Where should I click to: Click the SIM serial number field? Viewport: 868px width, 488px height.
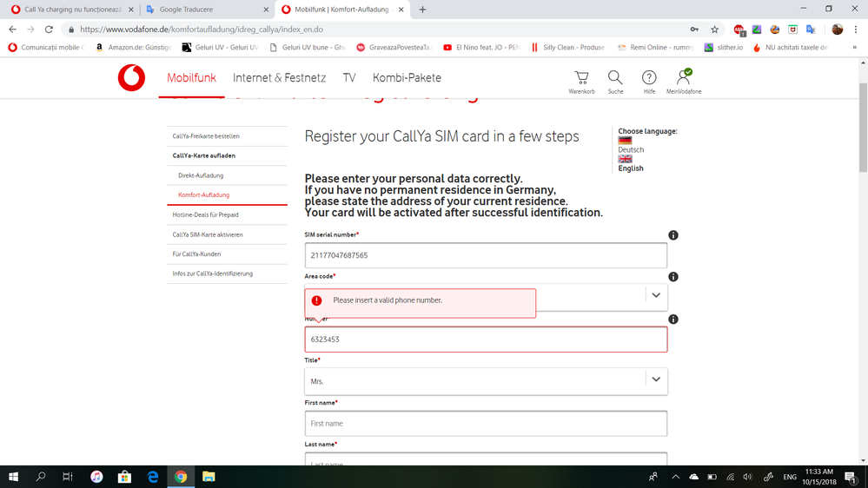486,255
